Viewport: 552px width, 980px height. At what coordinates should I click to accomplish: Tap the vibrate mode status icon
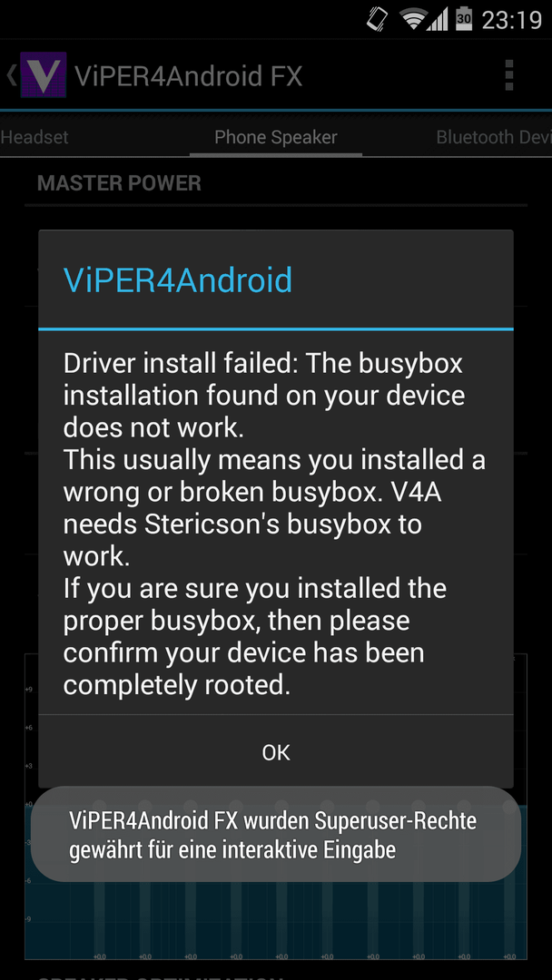pyautogui.click(x=377, y=19)
